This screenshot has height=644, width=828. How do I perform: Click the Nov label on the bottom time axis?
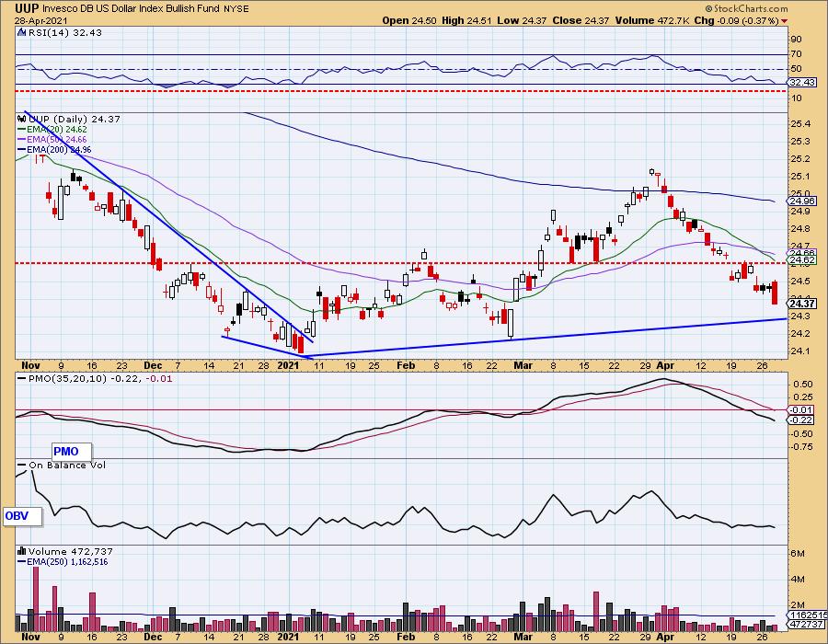(30, 637)
